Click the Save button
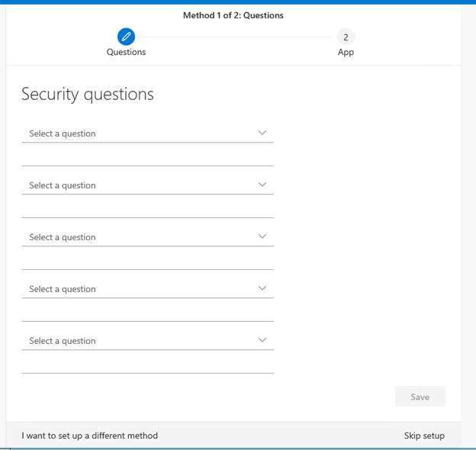 click(x=420, y=397)
